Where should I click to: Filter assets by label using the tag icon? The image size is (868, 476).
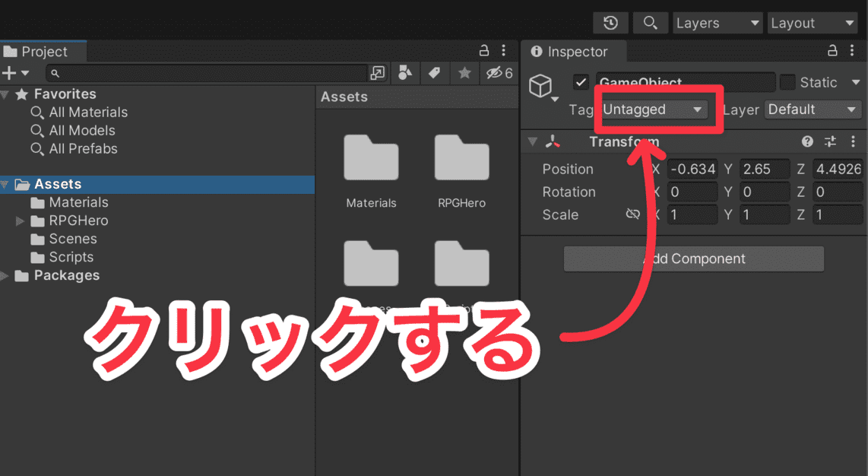(433, 72)
